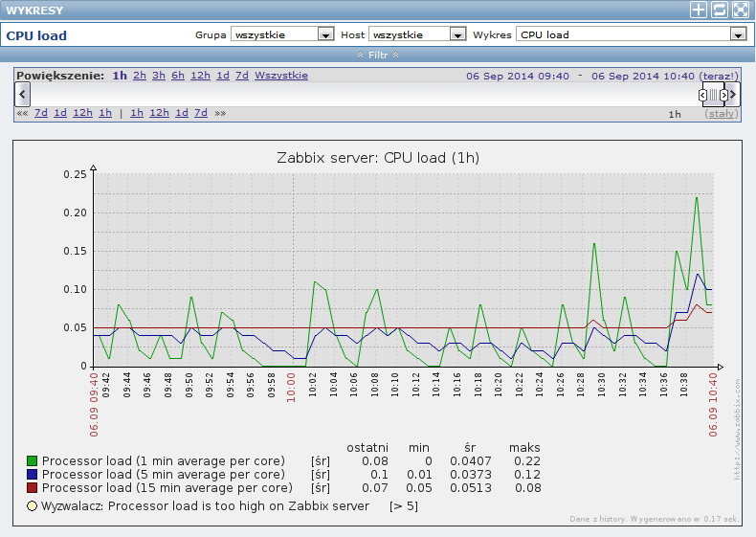756x537 pixels.
Task: Click the trigger text Processor load is too high
Action: [x=239, y=506]
